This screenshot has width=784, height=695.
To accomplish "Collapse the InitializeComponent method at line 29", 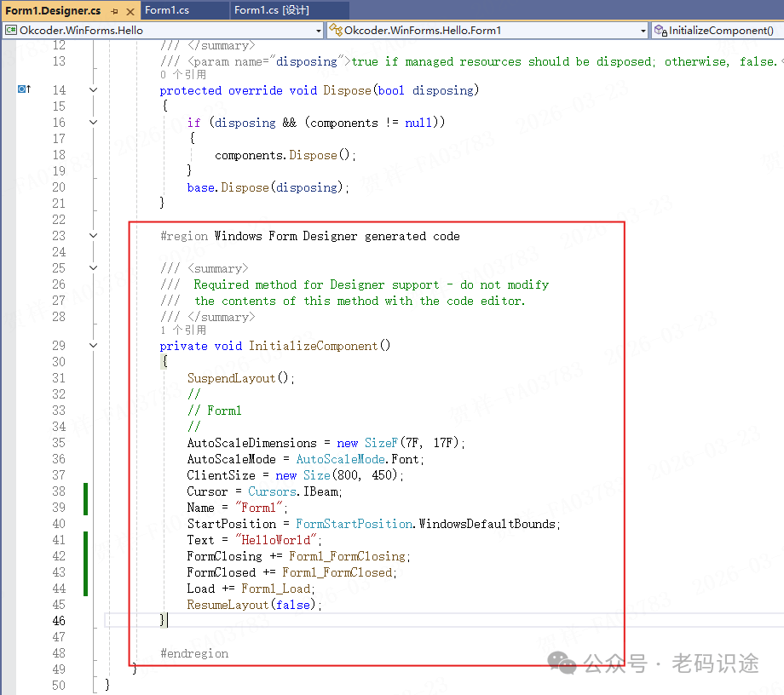I will [93, 346].
